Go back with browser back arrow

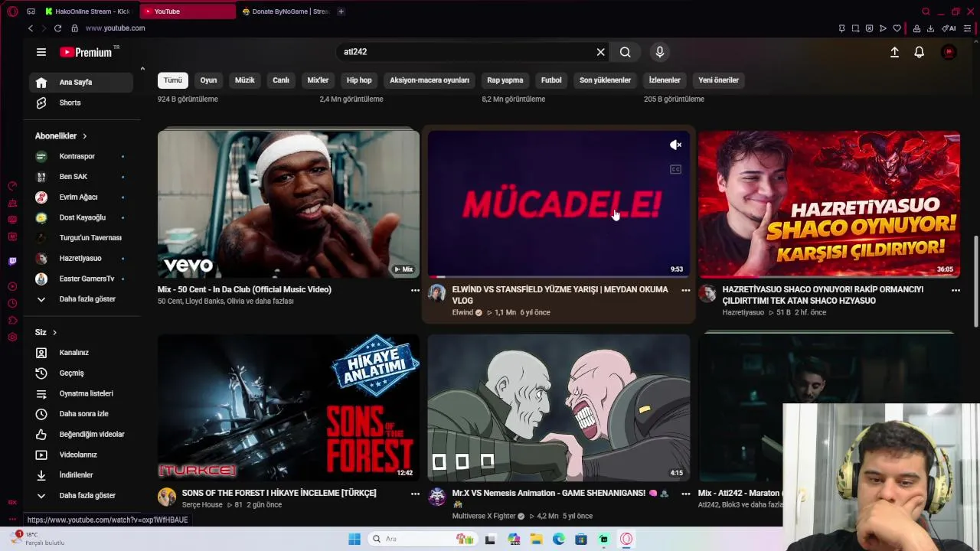31,28
